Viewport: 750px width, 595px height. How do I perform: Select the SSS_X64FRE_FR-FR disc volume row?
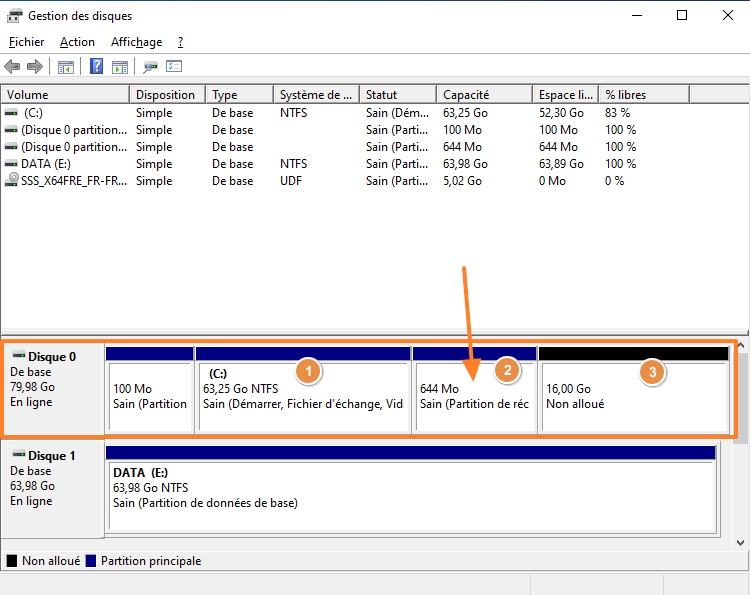pyautogui.click(x=72, y=181)
